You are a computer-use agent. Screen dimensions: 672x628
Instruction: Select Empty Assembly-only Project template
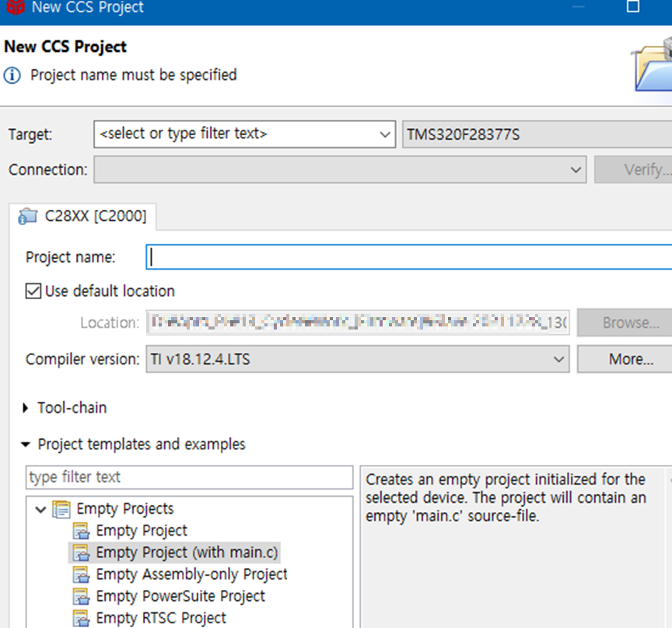point(191,574)
